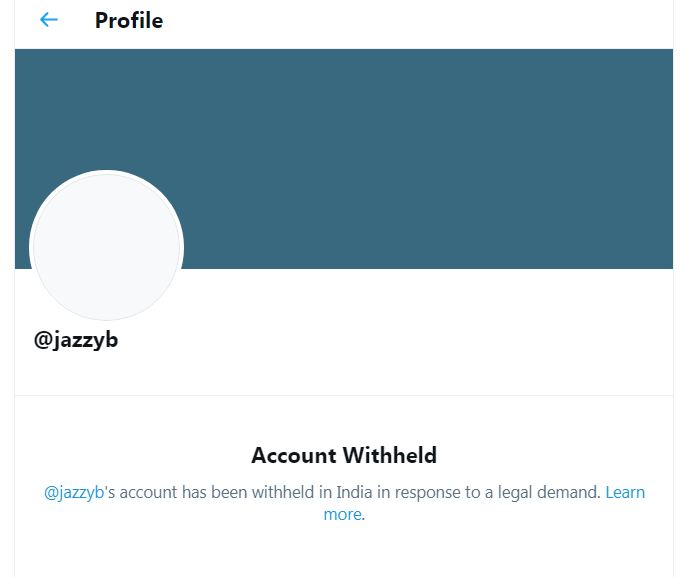Screen dimensions: 698x577
Task: Click the letter P in Profile title
Action: [x=101, y=20]
